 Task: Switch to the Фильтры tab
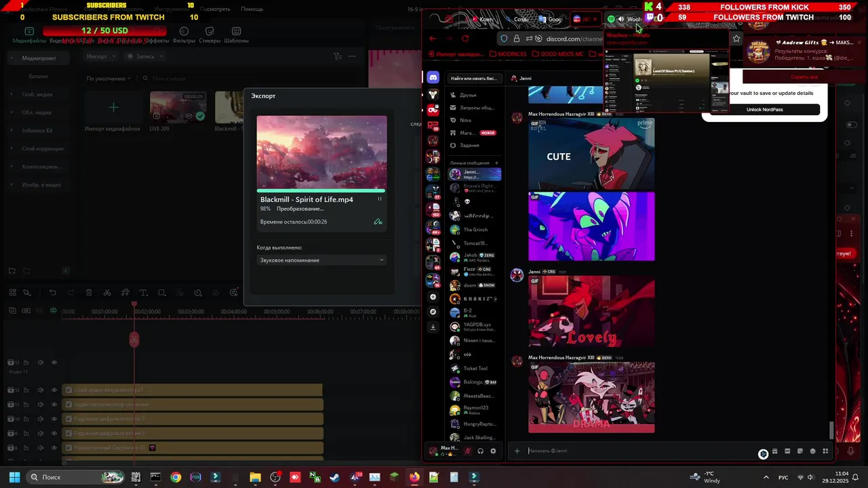click(184, 35)
